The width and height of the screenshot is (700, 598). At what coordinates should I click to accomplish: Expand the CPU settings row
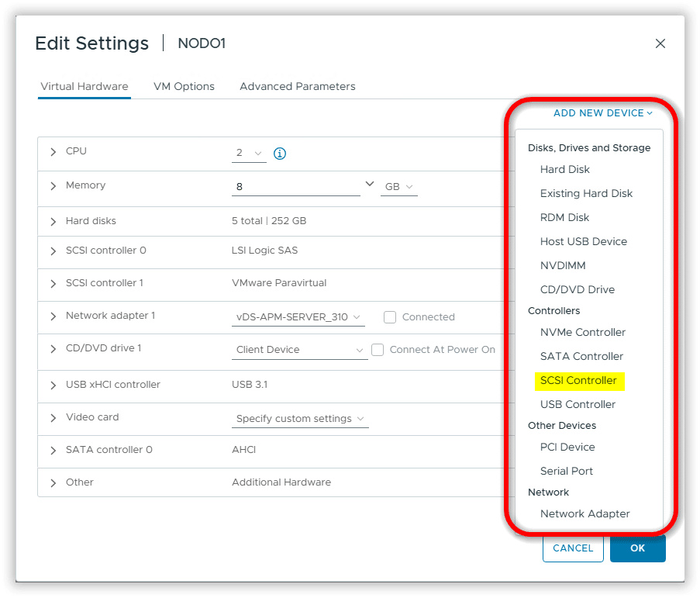(53, 152)
